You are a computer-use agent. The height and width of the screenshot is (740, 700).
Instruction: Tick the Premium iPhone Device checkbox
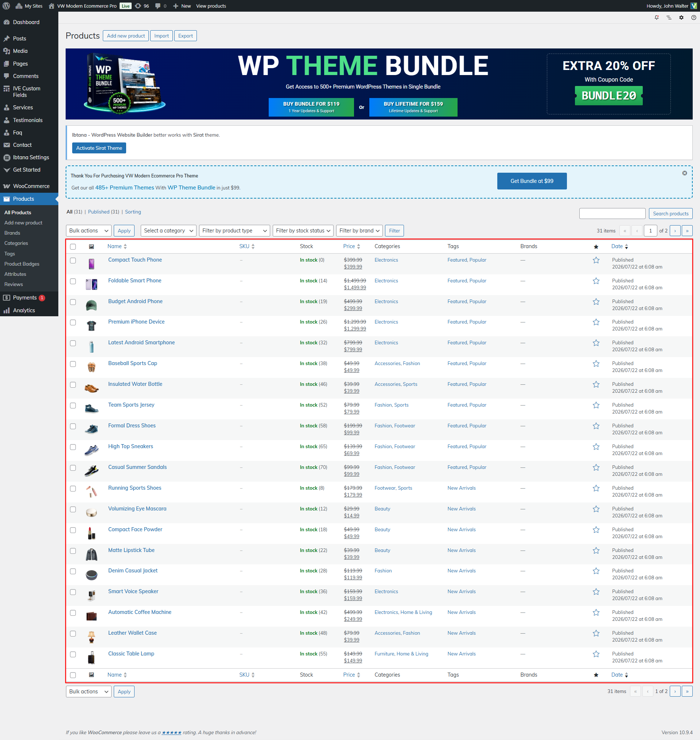(73, 322)
